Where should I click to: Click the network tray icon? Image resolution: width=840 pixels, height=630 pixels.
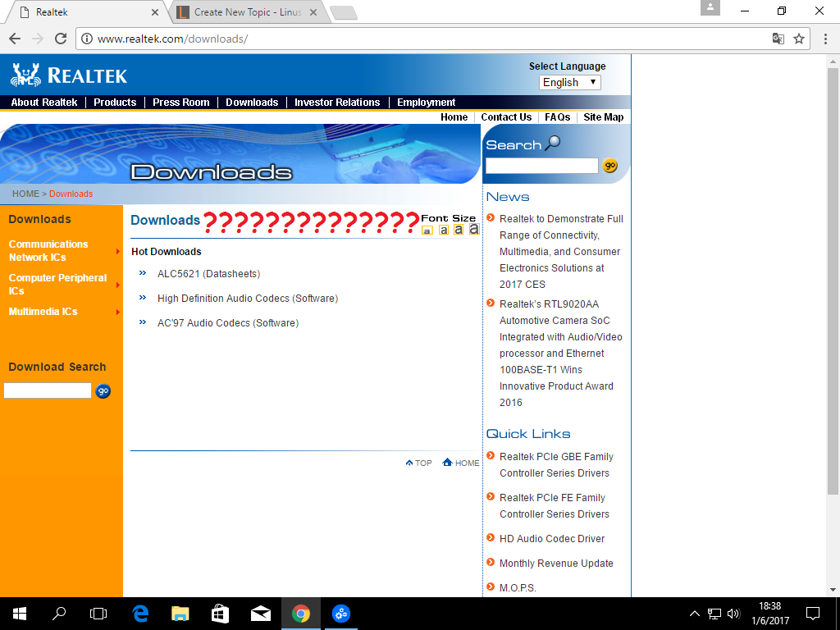point(714,614)
